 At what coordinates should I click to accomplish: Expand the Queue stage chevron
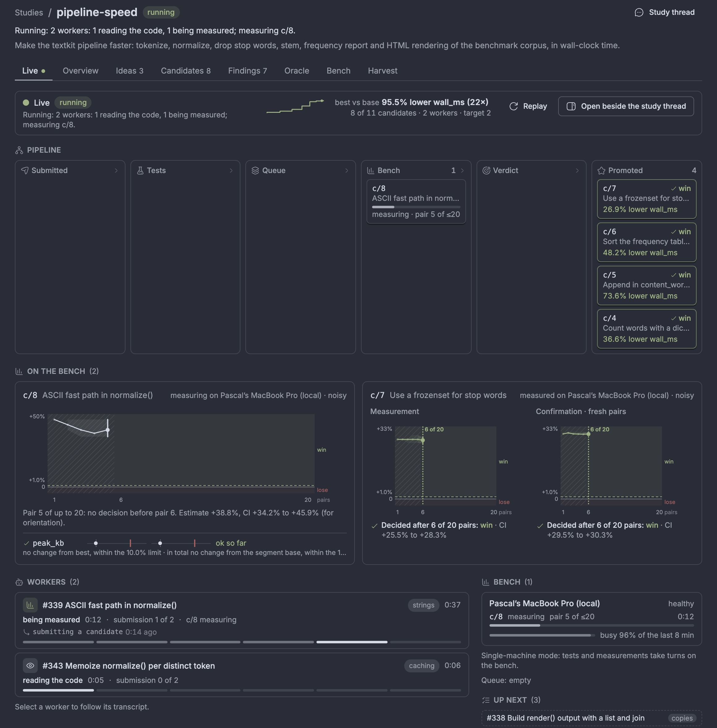347,171
